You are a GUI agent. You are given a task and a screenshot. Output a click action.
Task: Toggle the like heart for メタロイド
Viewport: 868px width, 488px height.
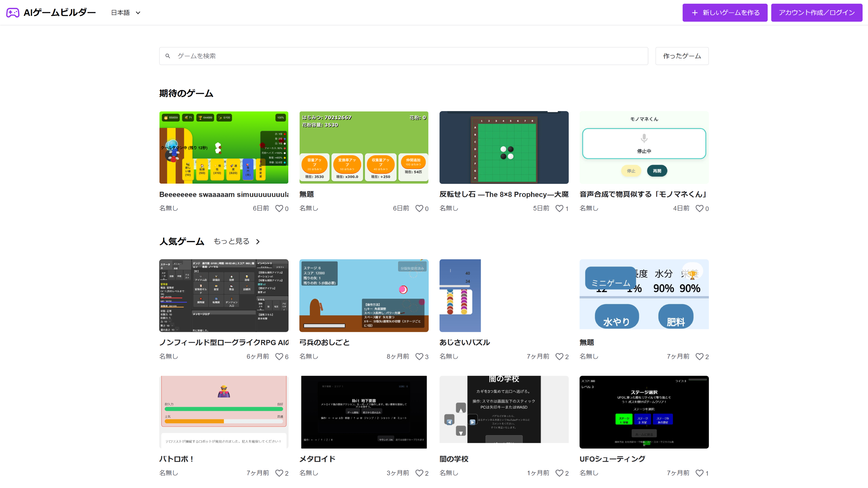(419, 473)
